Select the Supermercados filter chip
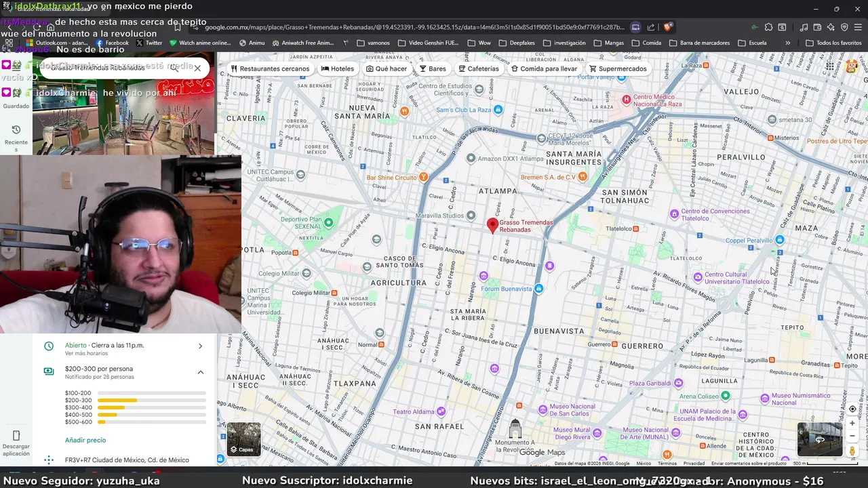This screenshot has height=488, width=868. pyautogui.click(x=618, y=68)
